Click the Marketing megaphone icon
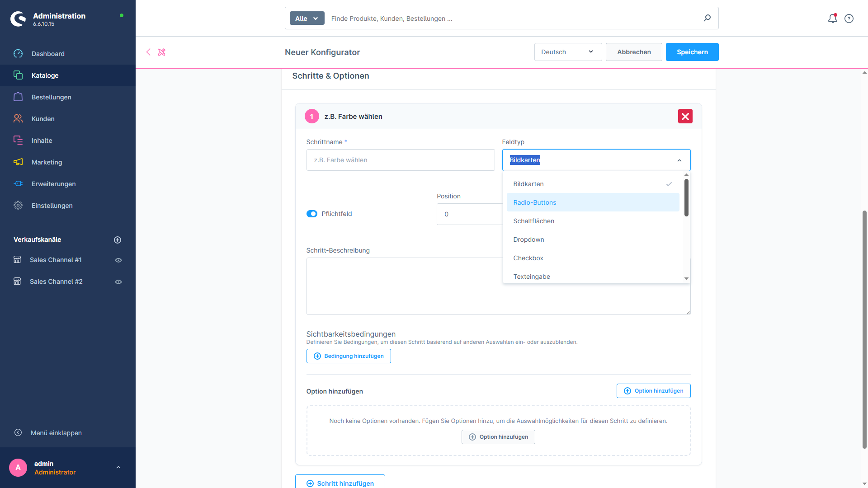 pos(18,162)
